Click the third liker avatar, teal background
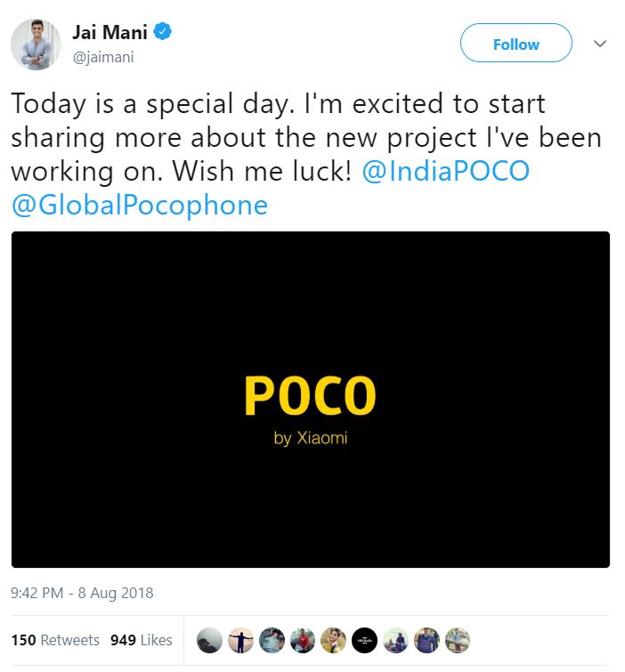This screenshot has width=625, height=672. [272, 640]
